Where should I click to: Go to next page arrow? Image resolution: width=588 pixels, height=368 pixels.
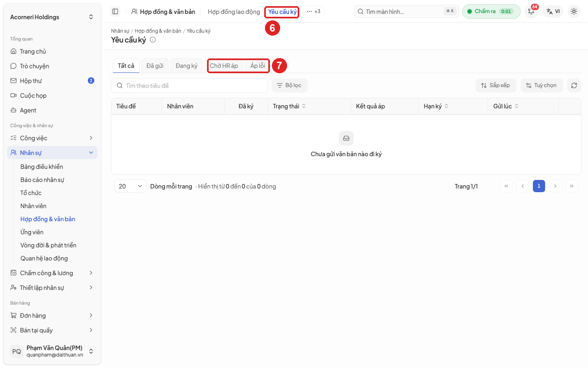click(555, 186)
